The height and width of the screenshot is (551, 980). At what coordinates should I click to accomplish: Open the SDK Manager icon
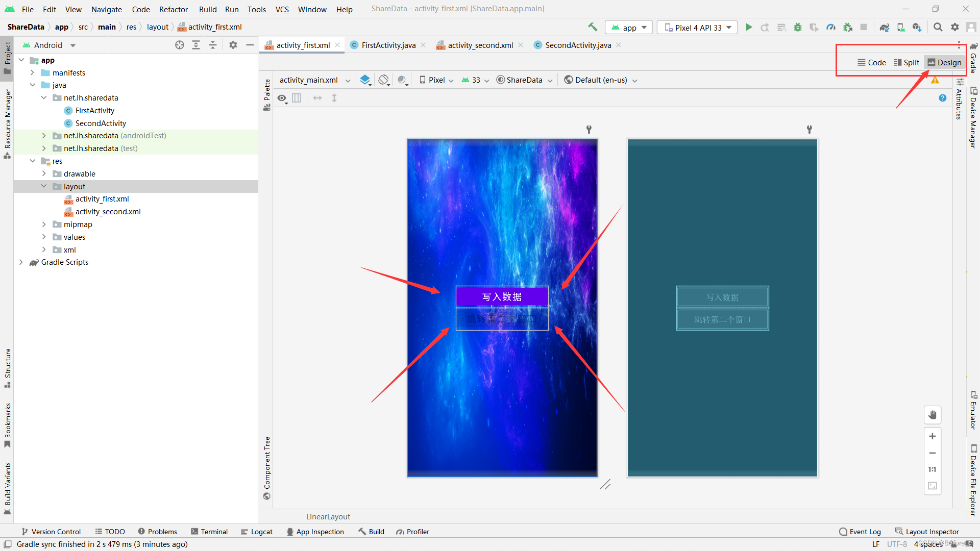tap(917, 28)
